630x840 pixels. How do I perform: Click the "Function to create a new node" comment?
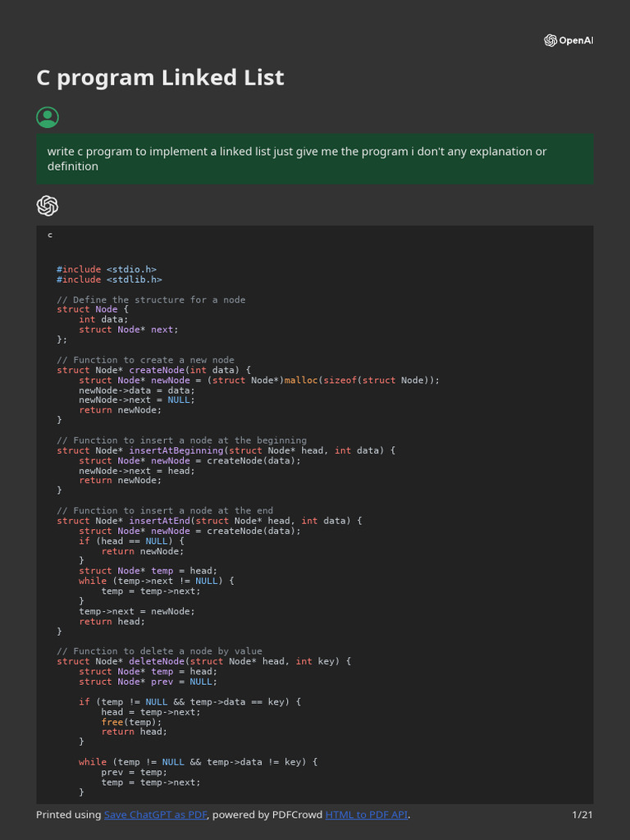[145, 360]
